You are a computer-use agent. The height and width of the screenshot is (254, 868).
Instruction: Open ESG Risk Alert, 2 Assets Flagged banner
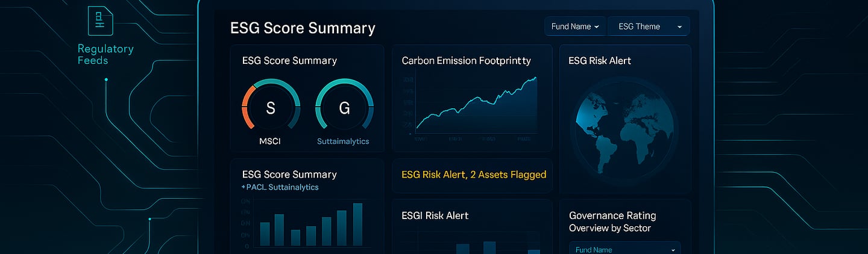[x=473, y=175]
